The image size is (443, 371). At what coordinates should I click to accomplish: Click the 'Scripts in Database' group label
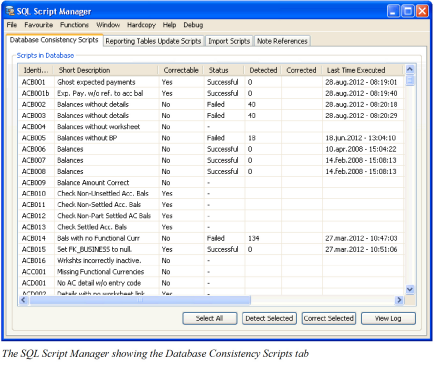[45, 55]
